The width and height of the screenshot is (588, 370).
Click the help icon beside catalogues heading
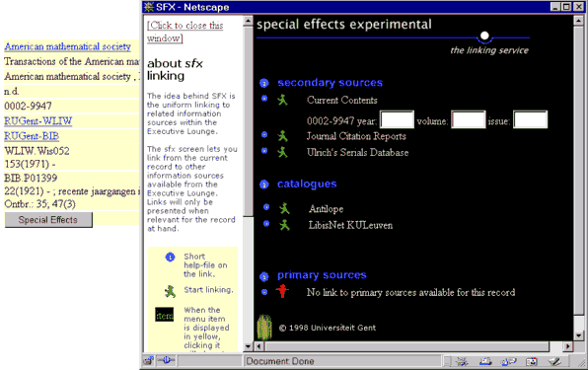[264, 185]
